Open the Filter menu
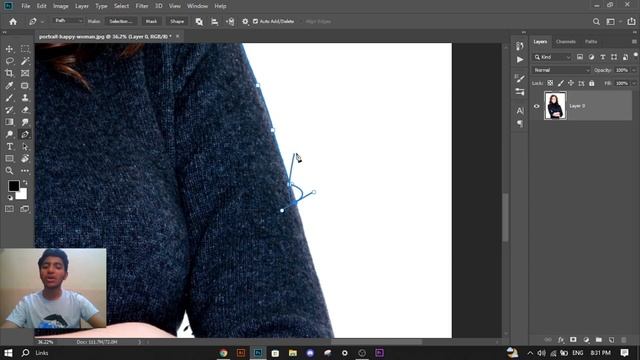 pyautogui.click(x=142, y=6)
